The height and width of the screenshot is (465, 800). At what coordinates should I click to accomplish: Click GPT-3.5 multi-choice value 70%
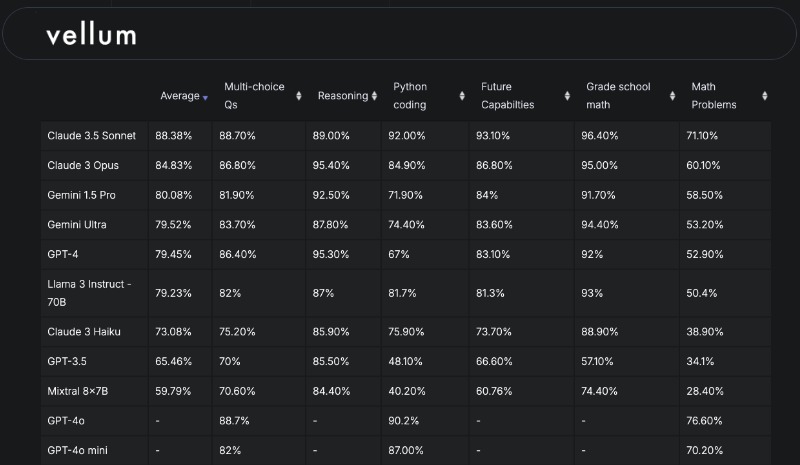[230, 361]
